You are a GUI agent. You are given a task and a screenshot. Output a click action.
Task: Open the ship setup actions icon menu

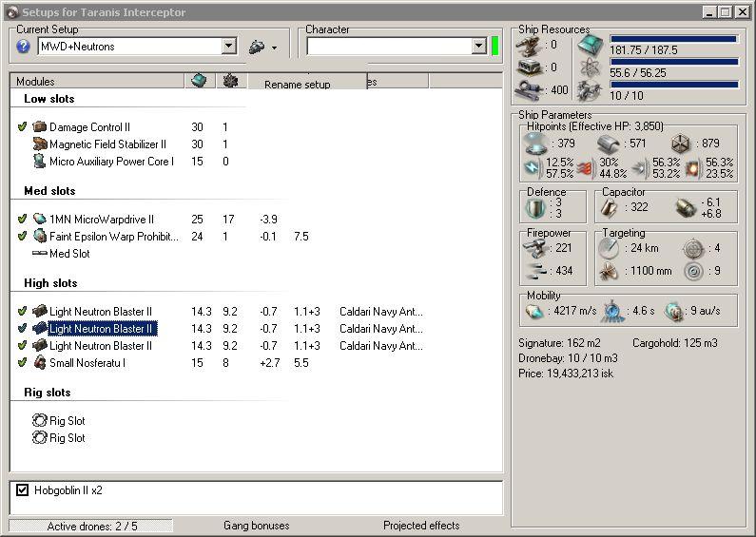[x=257, y=47]
